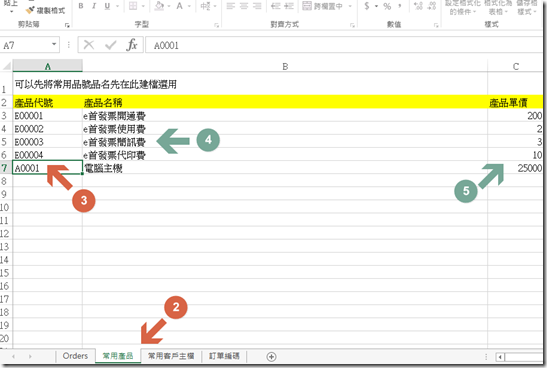Click the 產品名稱 header cell

click(285, 102)
